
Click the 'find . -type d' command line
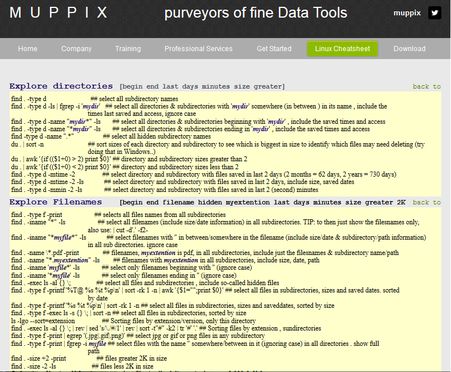tap(29, 99)
